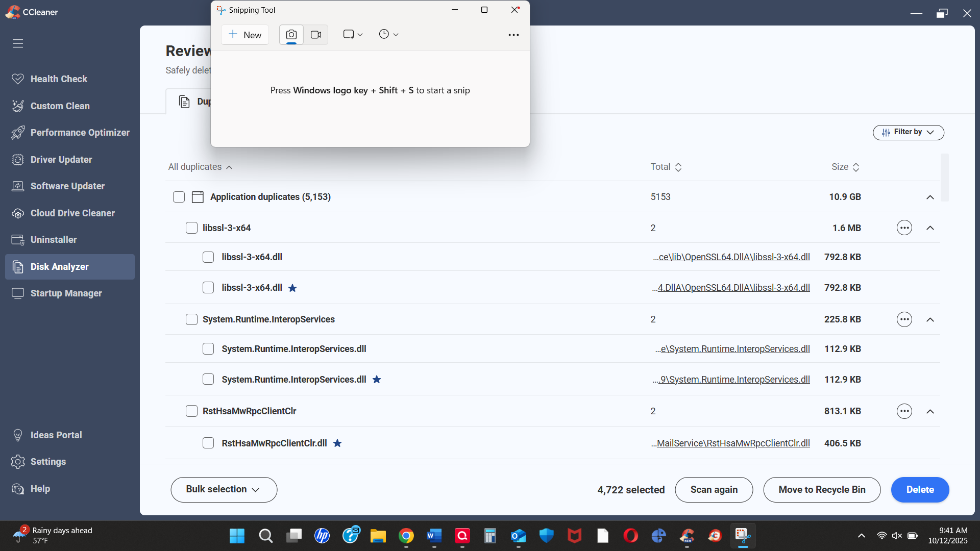980x551 pixels.
Task: Check the Application duplicates checkbox
Action: (x=179, y=197)
